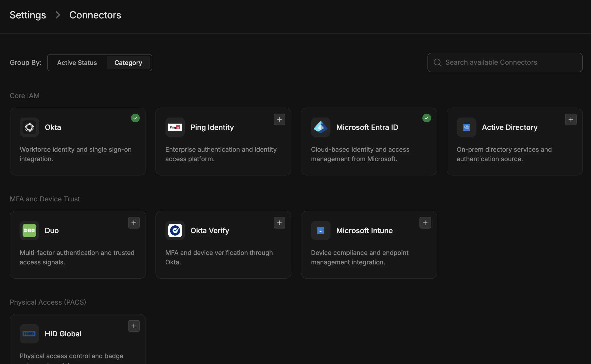
Task: Click Ping Identity's enterprise authentication description
Action: coord(221,154)
